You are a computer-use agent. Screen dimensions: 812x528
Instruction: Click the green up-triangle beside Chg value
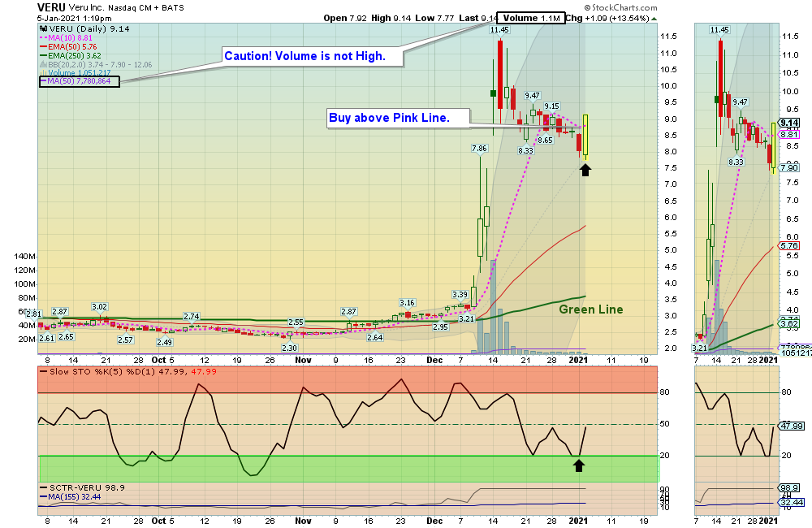tap(654, 19)
